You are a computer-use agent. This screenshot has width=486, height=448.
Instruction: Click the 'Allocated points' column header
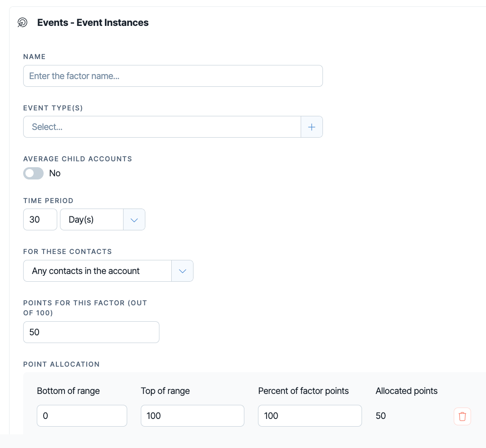click(x=407, y=391)
